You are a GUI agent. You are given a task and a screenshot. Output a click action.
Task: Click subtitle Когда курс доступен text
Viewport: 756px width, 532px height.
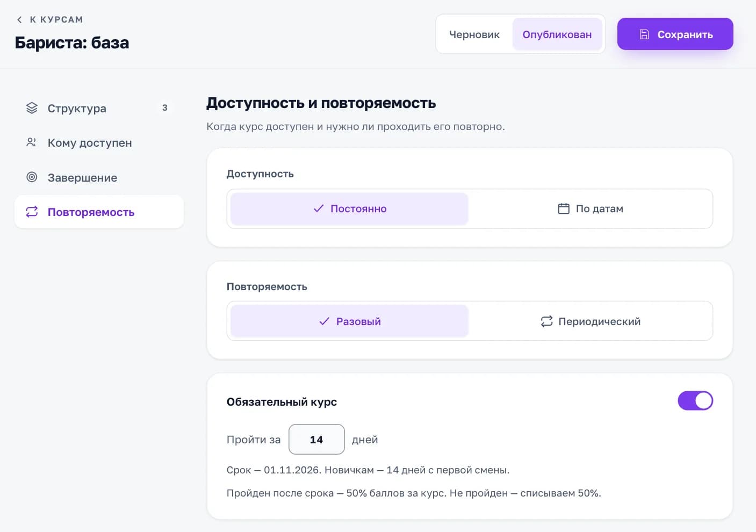tap(356, 127)
